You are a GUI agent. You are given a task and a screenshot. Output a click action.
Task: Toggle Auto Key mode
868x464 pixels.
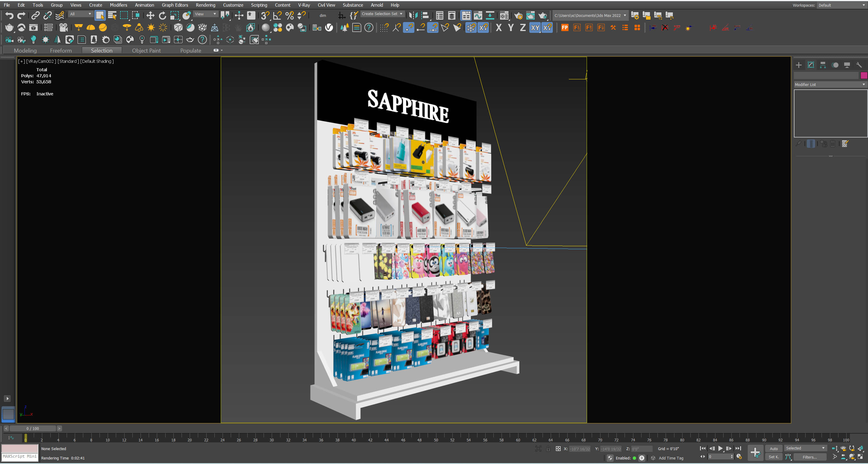(x=774, y=449)
